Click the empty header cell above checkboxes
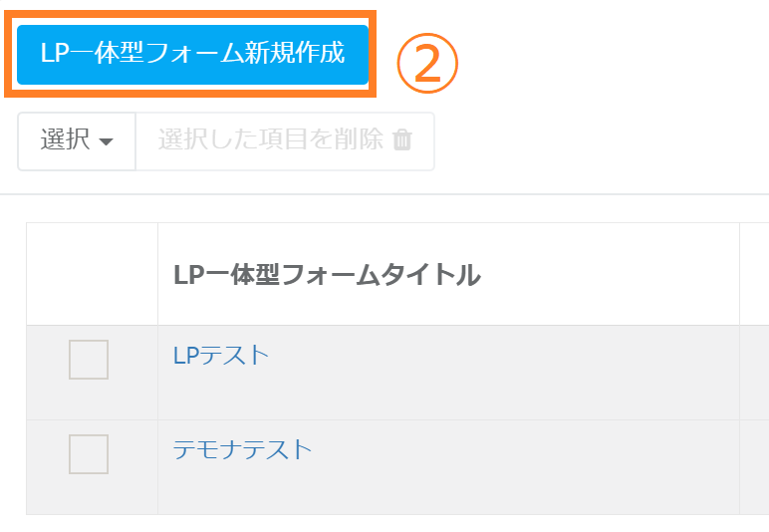The image size is (769, 532). click(92, 274)
